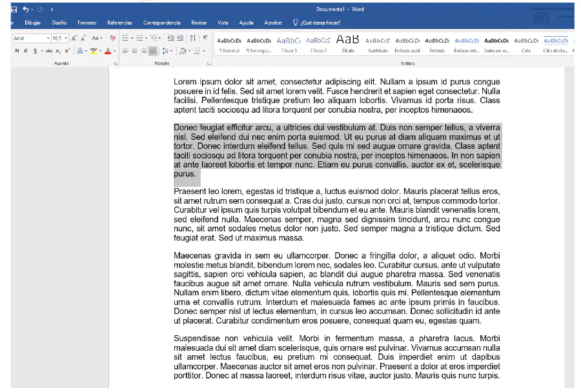Toggle the show paragraph marks pilcrow
581x392 pixels.
click(x=205, y=38)
